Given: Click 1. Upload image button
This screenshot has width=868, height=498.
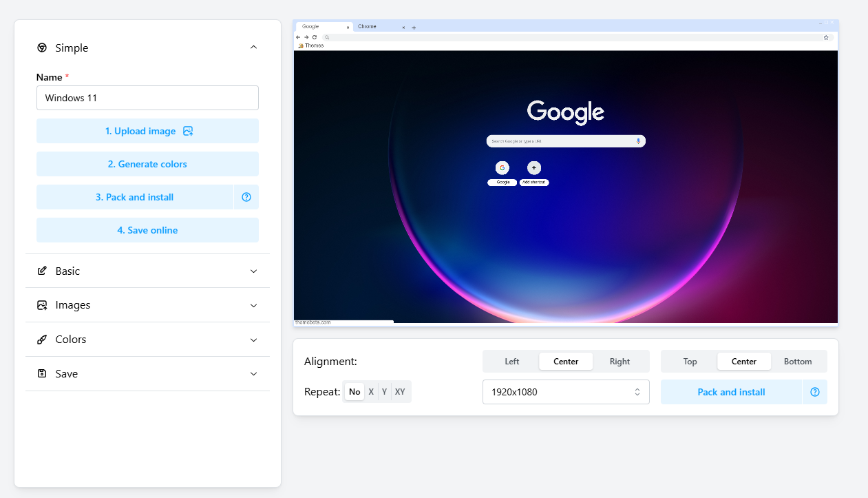Looking at the screenshot, I should pyautogui.click(x=147, y=131).
